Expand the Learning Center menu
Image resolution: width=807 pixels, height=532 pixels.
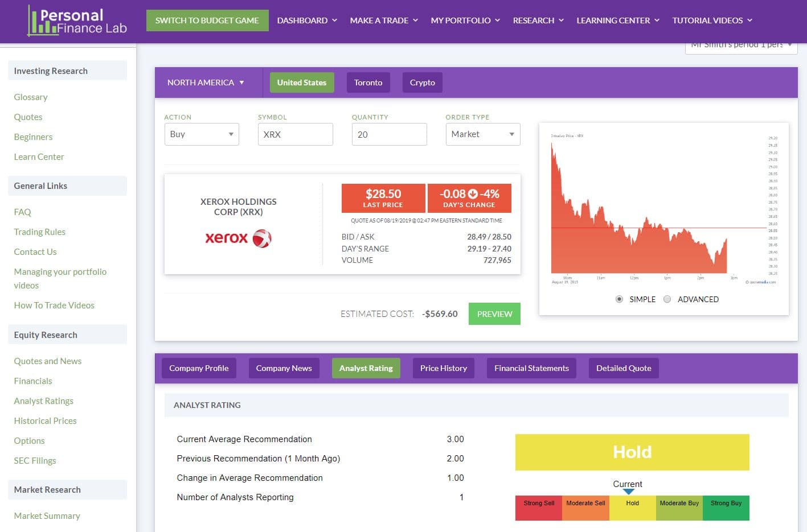coord(618,20)
